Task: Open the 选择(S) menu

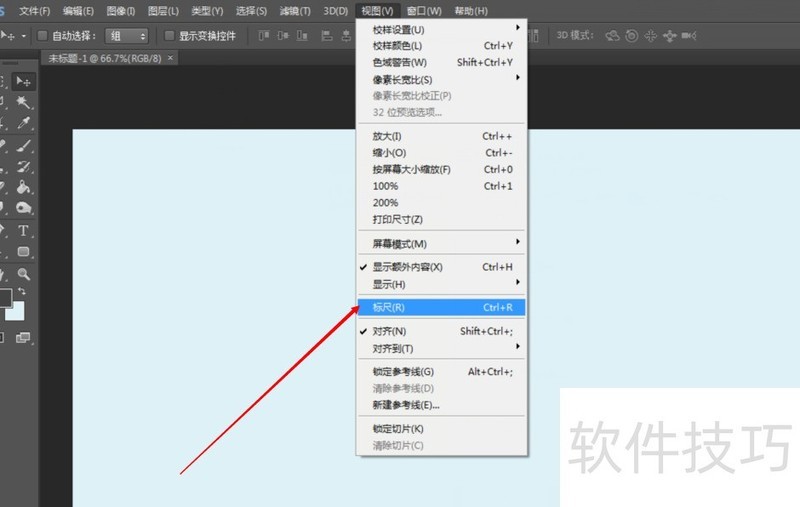Action: [251, 11]
